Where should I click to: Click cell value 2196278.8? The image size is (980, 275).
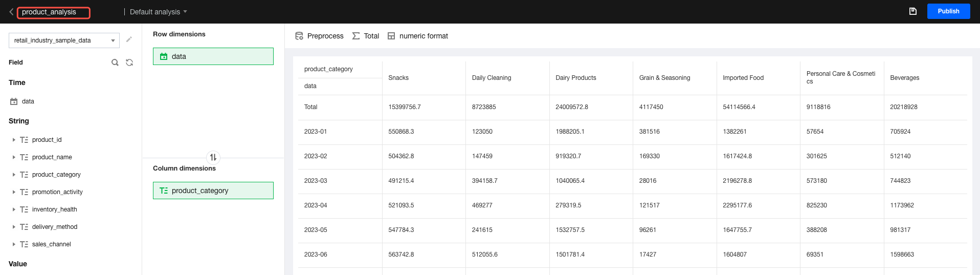pos(737,181)
